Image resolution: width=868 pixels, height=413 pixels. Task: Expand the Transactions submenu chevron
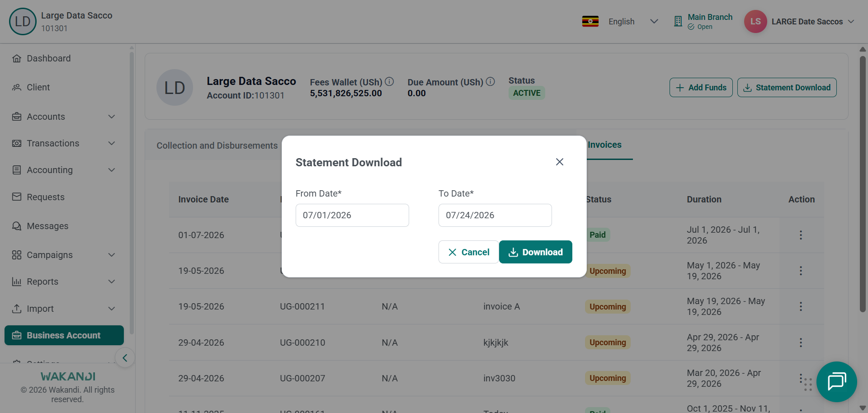point(112,143)
